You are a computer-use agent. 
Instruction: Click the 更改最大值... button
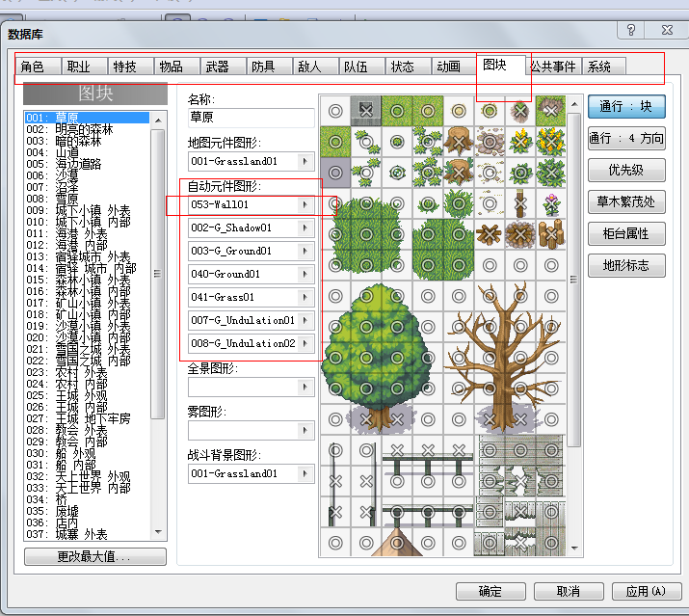pyautogui.click(x=94, y=556)
